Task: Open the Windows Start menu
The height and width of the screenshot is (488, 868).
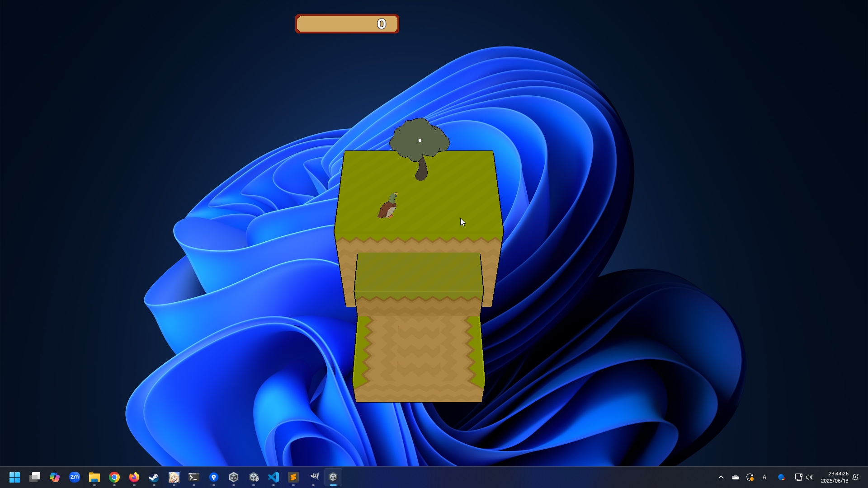Action: (14, 477)
